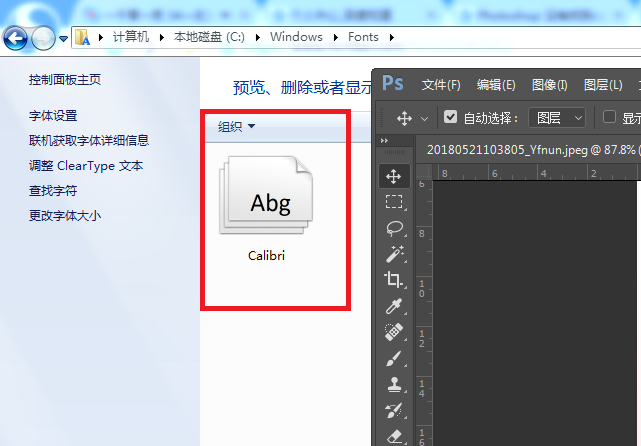641x446 pixels.
Task: Select the Lasso tool
Action: click(394, 228)
